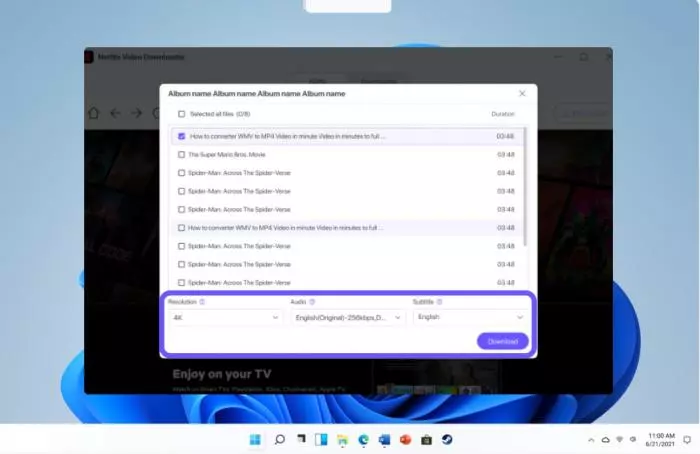Click Forward arrow in the downloader window
This screenshot has width=700, height=454.
(x=137, y=113)
